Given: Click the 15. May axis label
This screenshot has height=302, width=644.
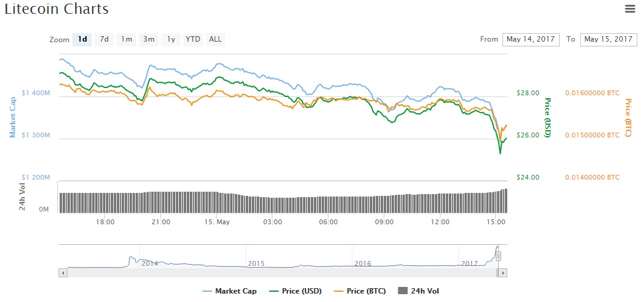Looking at the screenshot, I should click(x=216, y=222).
